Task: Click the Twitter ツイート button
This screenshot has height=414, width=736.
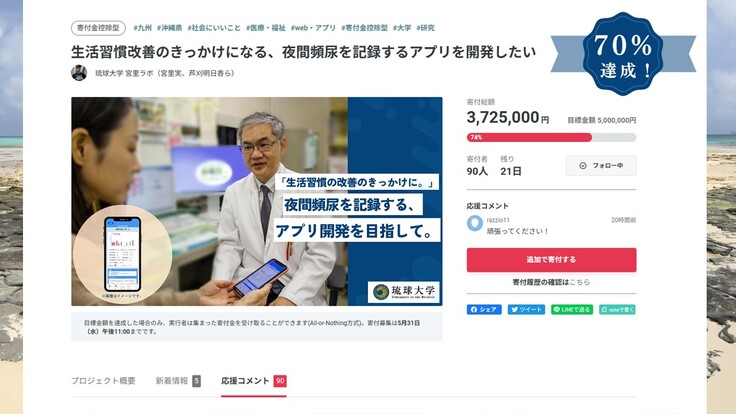Action: [x=526, y=309]
